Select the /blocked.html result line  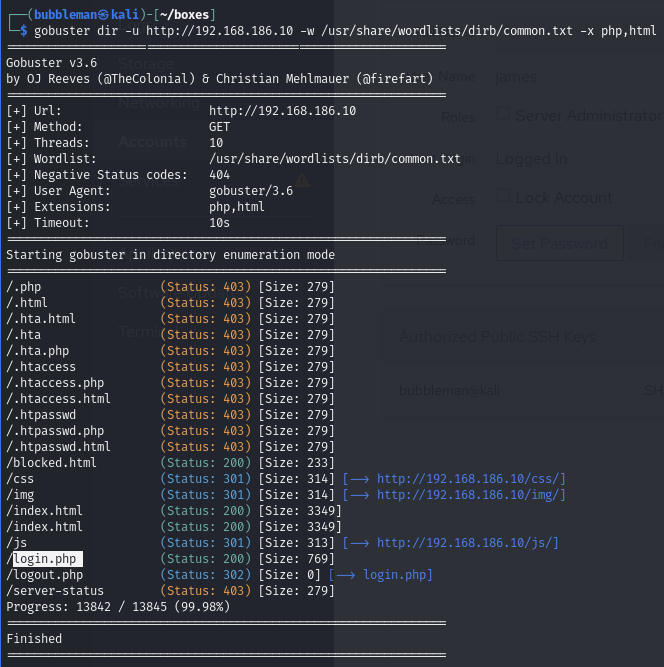[52, 463]
